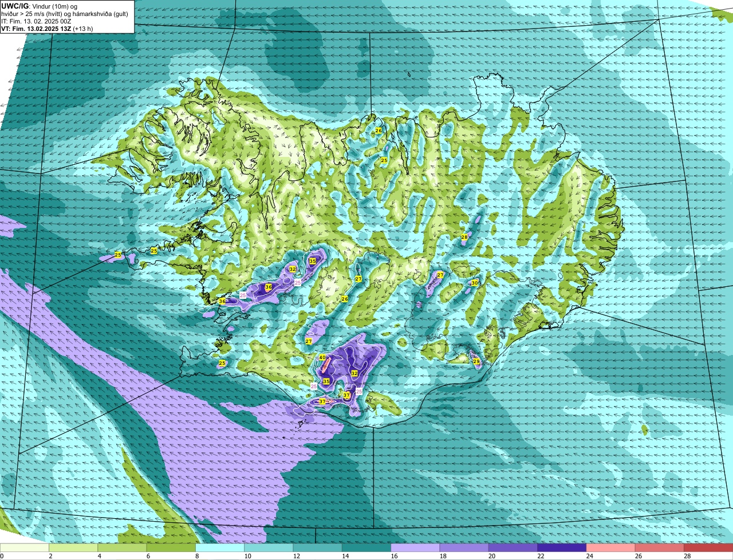Choose the 12–14 m/s teal legend swatch
This screenshot has height=560, width=733.
click(318, 548)
